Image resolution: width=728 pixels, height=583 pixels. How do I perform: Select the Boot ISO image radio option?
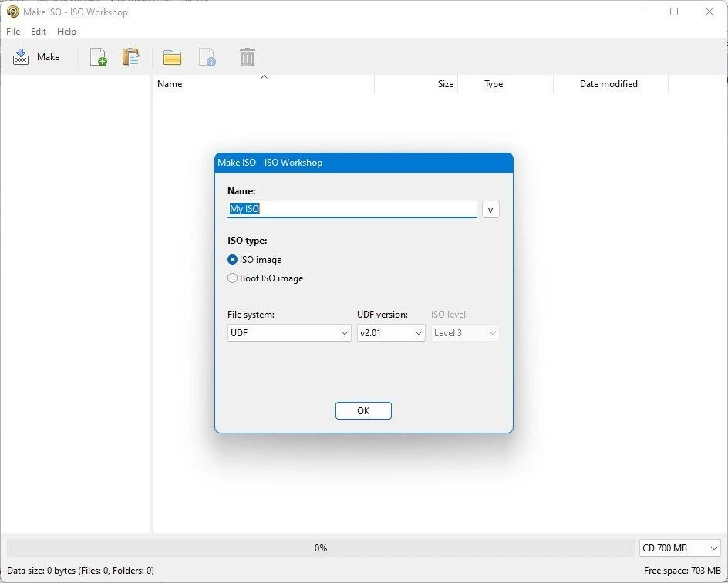(232, 278)
